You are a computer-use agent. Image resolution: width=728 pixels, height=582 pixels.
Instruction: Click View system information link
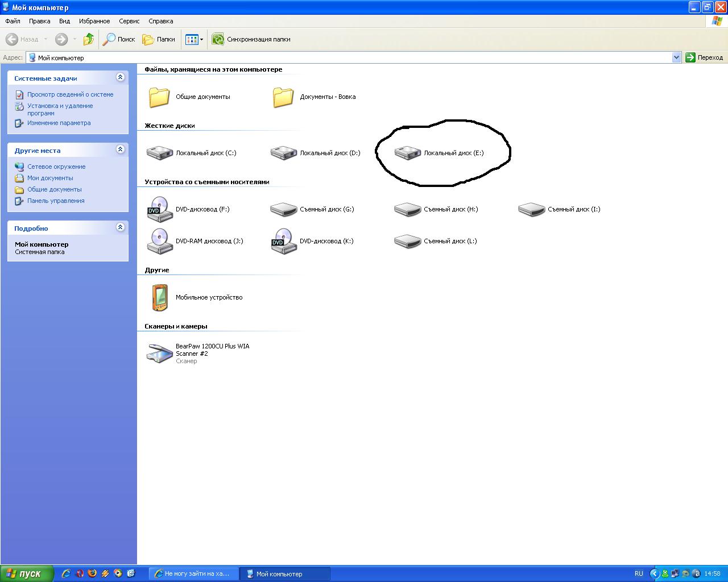pyautogui.click(x=70, y=94)
